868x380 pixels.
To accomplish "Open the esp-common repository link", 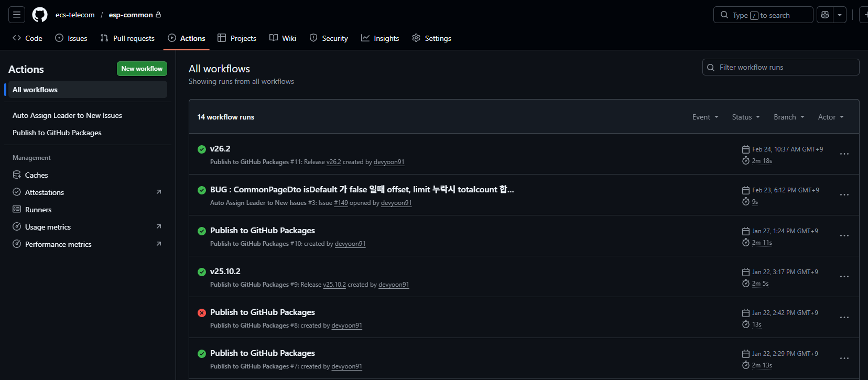I will [131, 15].
